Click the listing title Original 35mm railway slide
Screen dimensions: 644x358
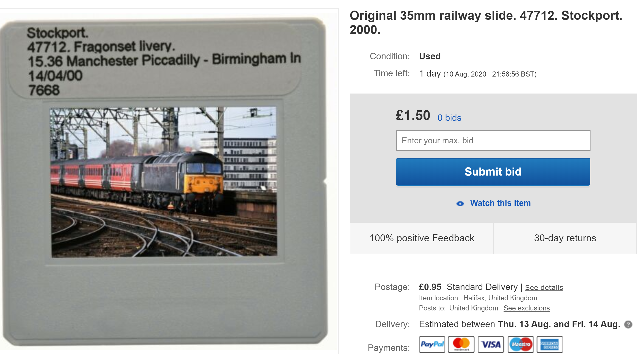[486, 23]
